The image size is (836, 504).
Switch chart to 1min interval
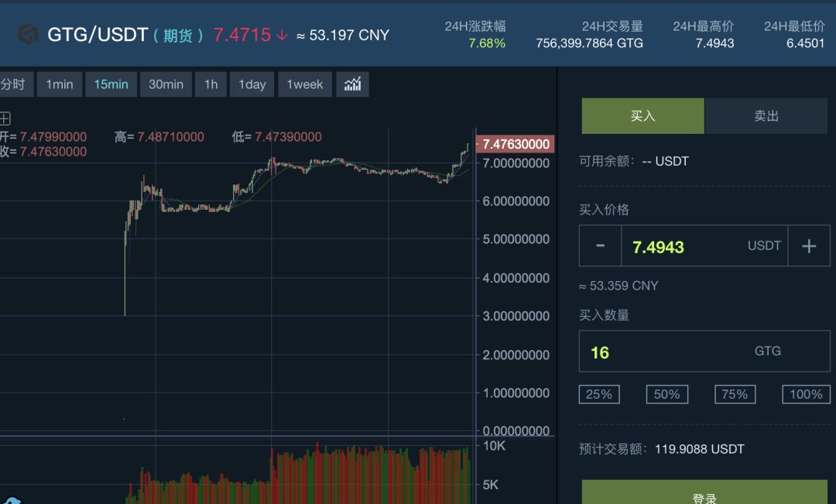(x=59, y=84)
